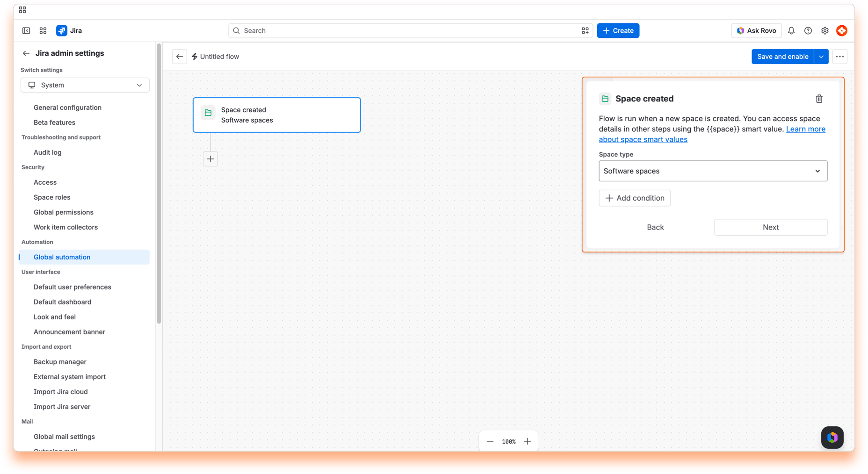
Task: Open Announcement banner settings
Action: click(x=69, y=332)
